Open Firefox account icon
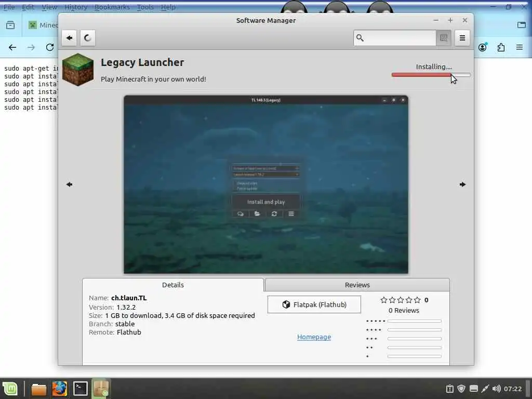Viewport: 532px width, 399px height. [483, 47]
